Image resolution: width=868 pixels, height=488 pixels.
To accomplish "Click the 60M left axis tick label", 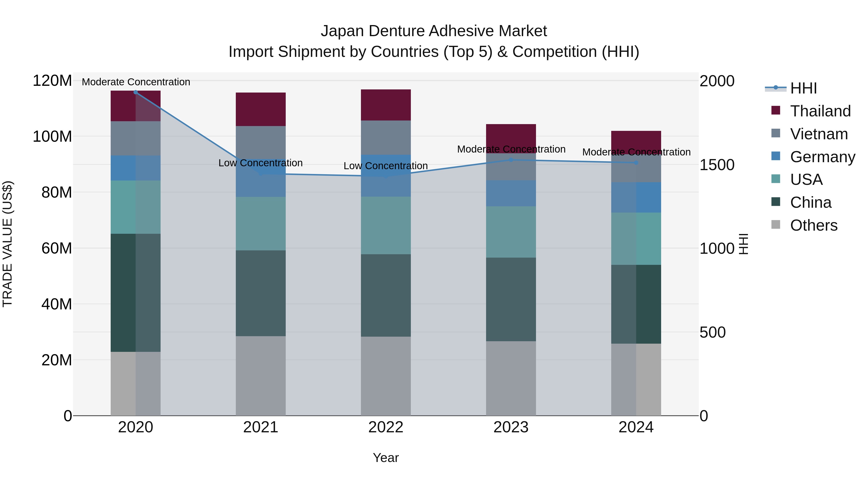I will 57,248.
